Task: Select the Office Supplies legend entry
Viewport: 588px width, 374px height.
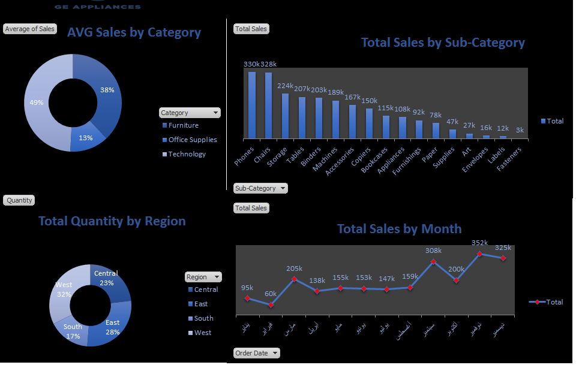Action: 192,140
